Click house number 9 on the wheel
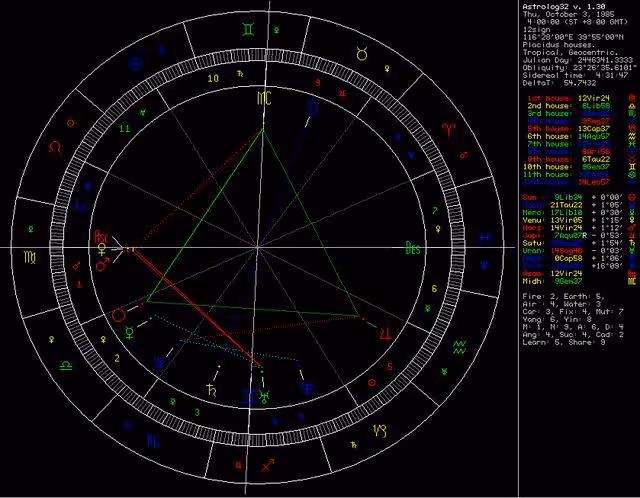 (x=317, y=83)
